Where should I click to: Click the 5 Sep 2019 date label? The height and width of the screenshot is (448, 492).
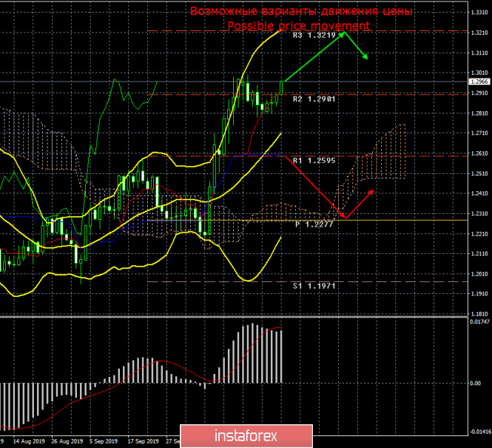(x=104, y=441)
